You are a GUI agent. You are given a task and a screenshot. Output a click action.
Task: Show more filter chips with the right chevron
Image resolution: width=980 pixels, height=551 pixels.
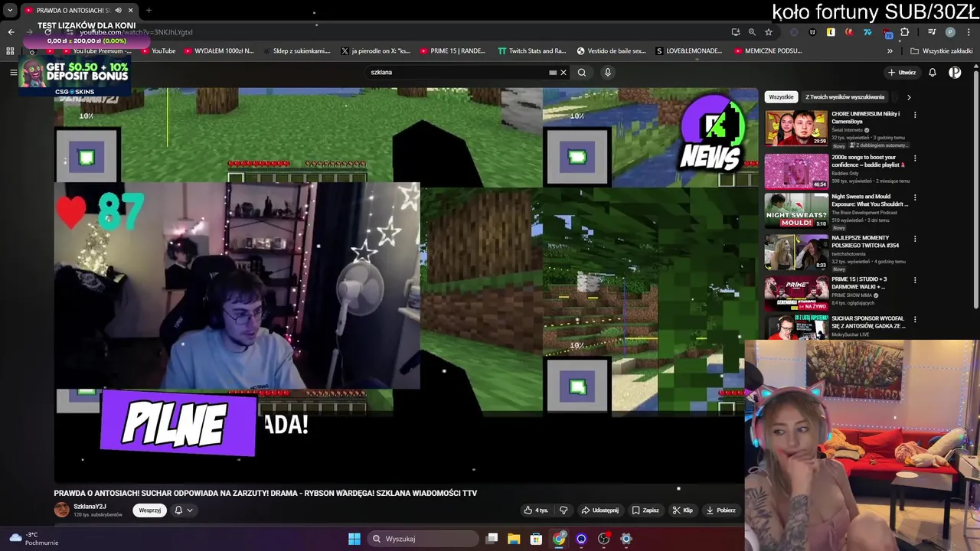pyautogui.click(x=909, y=97)
